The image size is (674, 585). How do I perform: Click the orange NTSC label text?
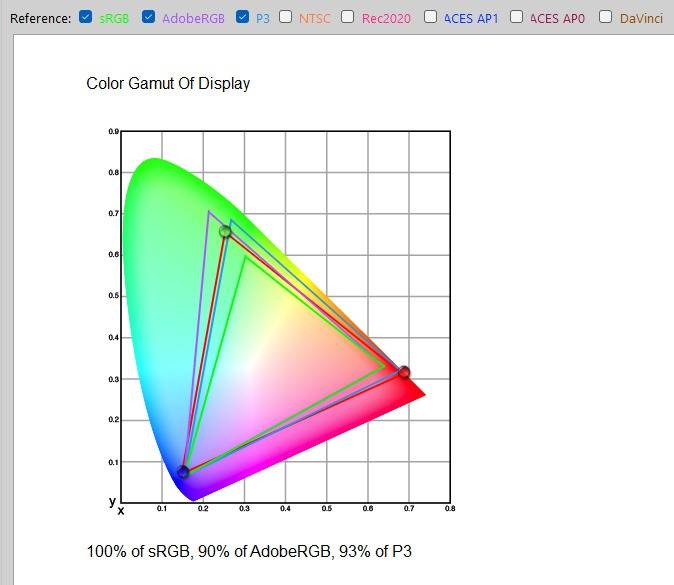pyautogui.click(x=314, y=18)
